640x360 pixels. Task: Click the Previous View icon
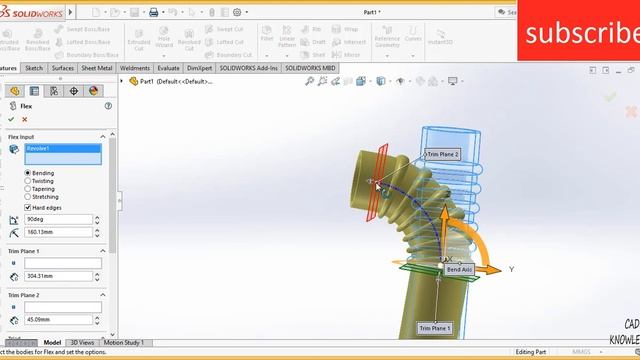336,81
